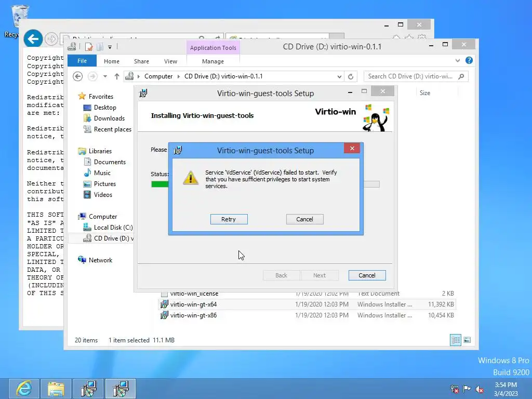Go back in Explorer navigation
Screen dimensions: 532x399
[78, 76]
